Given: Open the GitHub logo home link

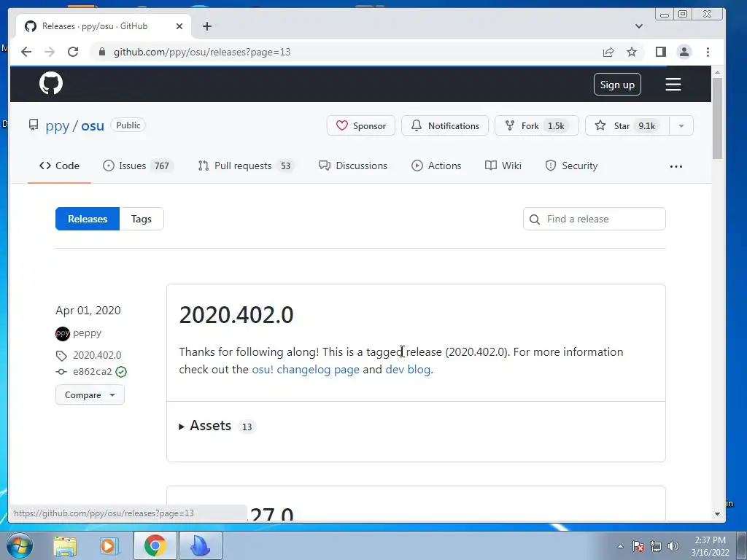Looking at the screenshot, I should 51,84.
